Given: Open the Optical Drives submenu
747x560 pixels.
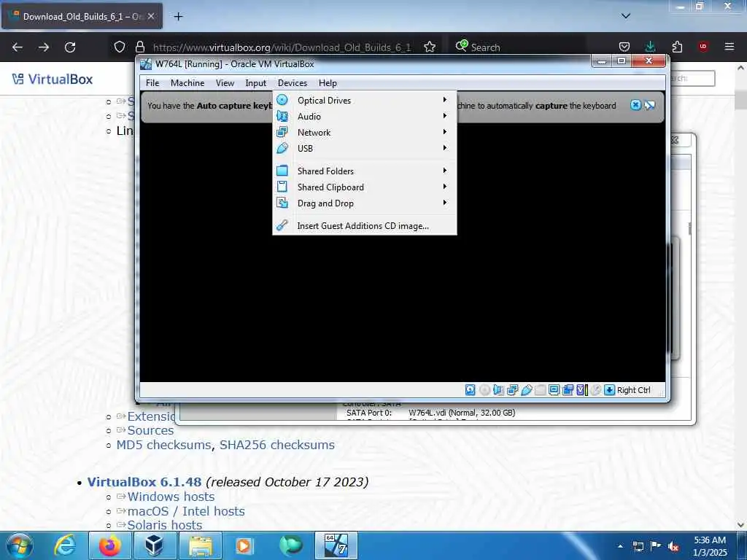Looking at the screenshot, I should pyautogui.click(x=365, y=100).
